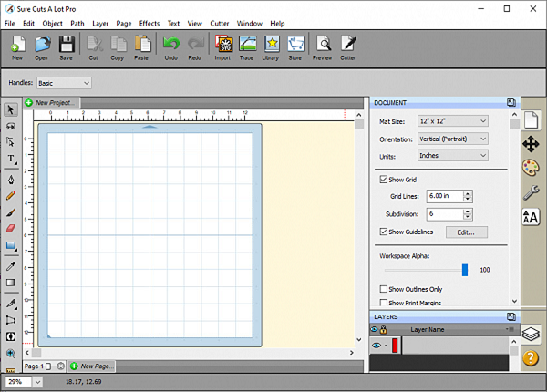Viewport: 547px width, 392px height.
Task: Open the Object menu
Action: 52,24
